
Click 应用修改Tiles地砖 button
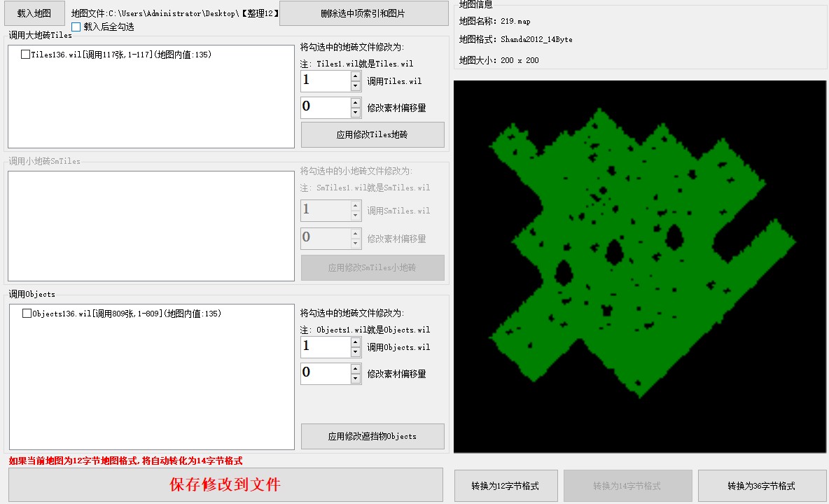[372, 134]
